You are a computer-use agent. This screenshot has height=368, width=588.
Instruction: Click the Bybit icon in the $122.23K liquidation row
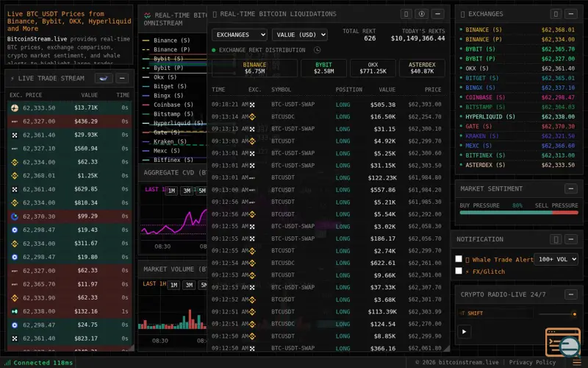click(252, 178)
